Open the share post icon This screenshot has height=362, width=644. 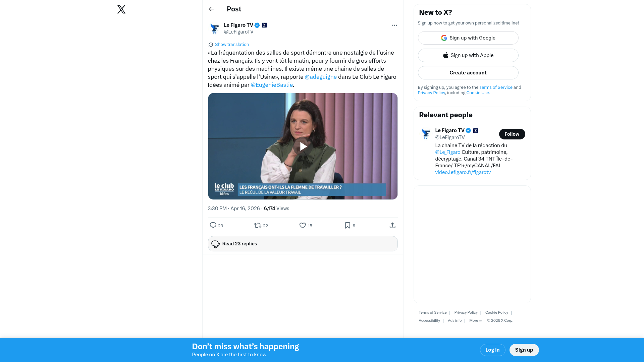[392, 225]
